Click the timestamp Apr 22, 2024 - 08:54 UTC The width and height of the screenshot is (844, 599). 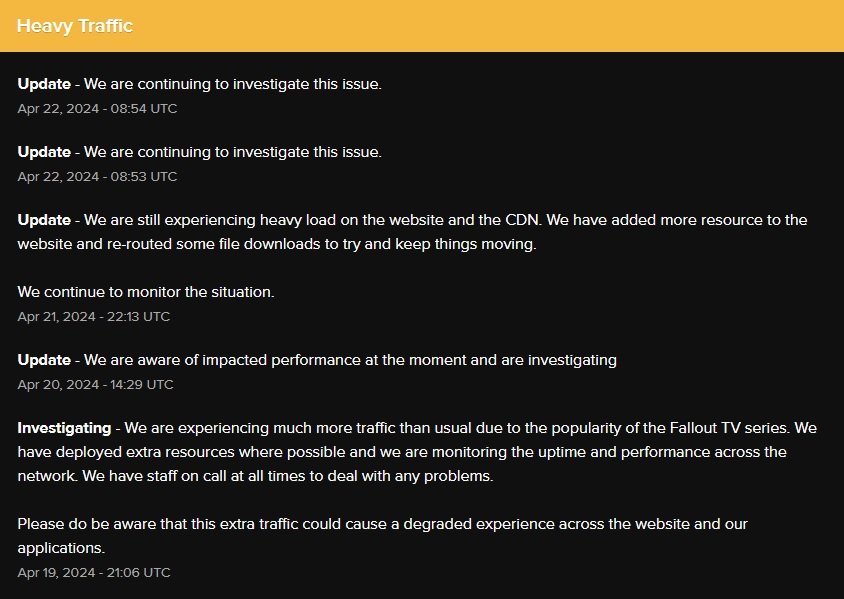(x=97, y=109)
